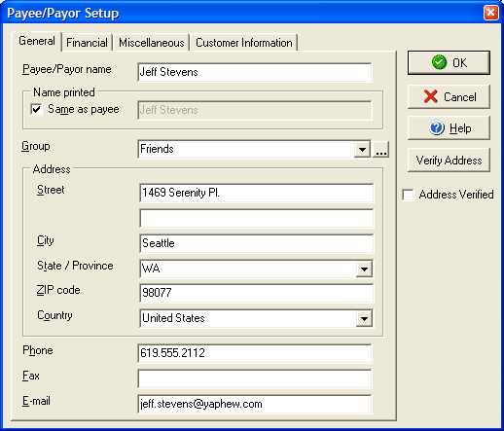Click the blue question mark Help icon

tap(437, 127)
